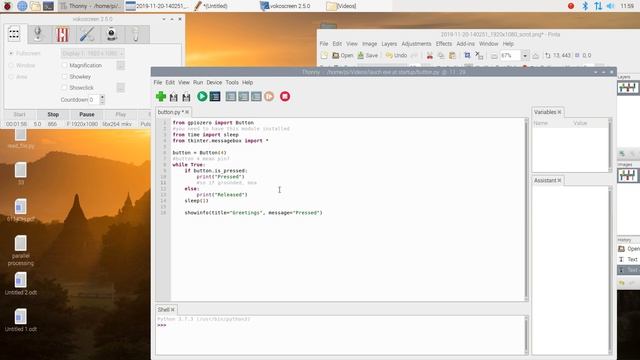Click the Step into icon in Thonny
Screen dimensions: 640x360
click(244, 96)
